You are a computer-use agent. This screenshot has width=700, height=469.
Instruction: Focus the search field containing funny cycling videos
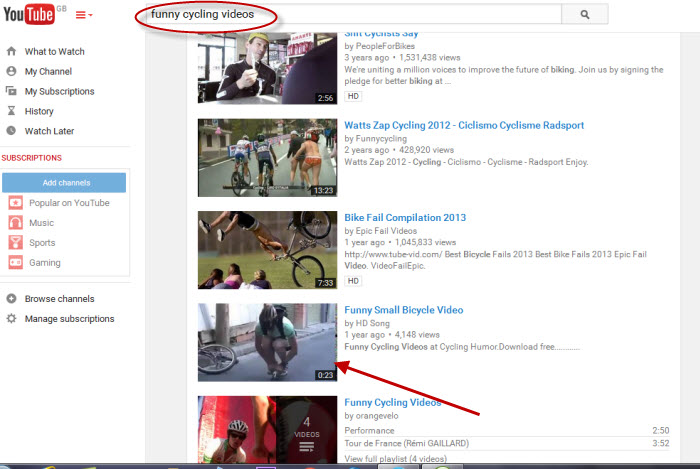[354, 15]
